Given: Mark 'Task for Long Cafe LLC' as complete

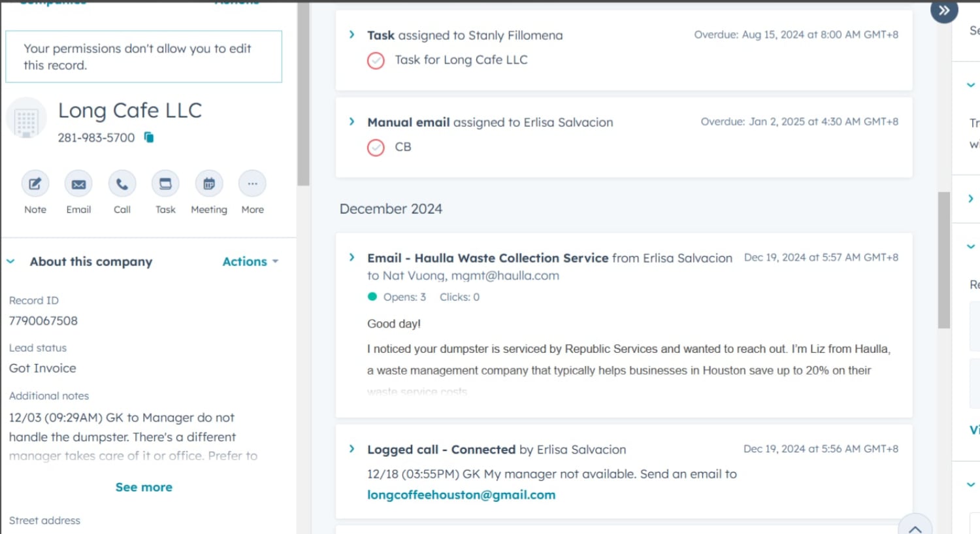Looking at the screenshot, I should tap(376, 61).
